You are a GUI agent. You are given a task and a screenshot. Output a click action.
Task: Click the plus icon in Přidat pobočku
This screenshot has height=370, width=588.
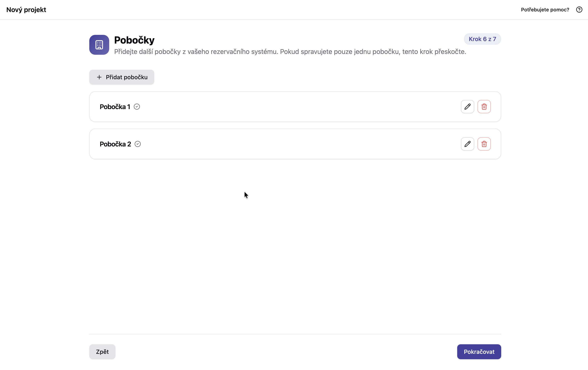tap(99, 77)
